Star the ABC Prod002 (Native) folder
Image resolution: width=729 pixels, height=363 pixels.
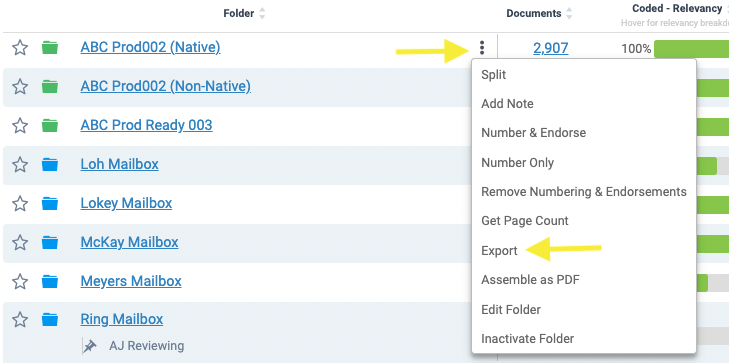click(20, 47)
